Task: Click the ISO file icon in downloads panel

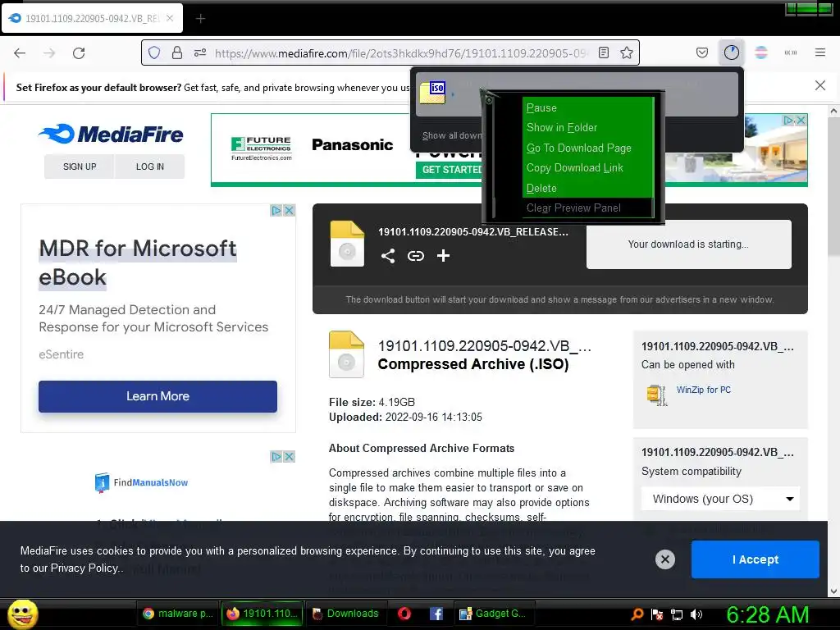Action: click(432, 92)
